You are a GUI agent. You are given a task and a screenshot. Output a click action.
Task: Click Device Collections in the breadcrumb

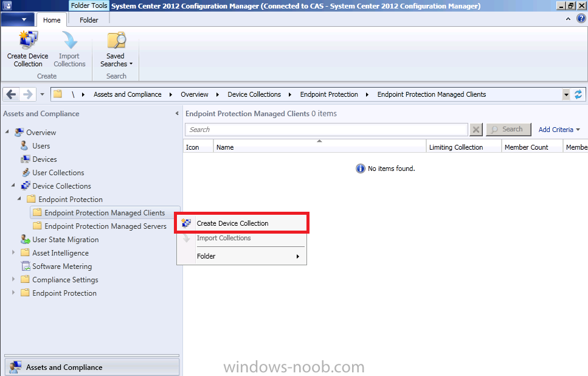254,94
